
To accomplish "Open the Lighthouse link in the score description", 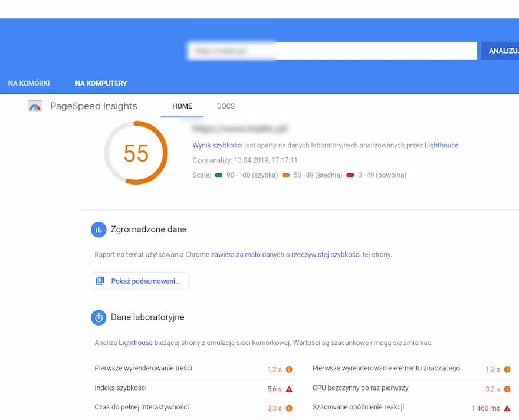I will [441, 145].
